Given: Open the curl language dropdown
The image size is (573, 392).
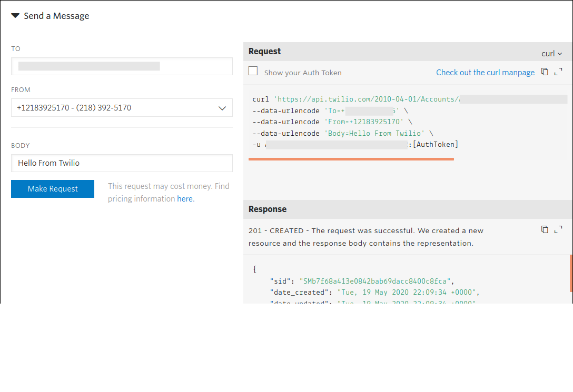Looking at the screenshot, I should click(x=551, y=54).
